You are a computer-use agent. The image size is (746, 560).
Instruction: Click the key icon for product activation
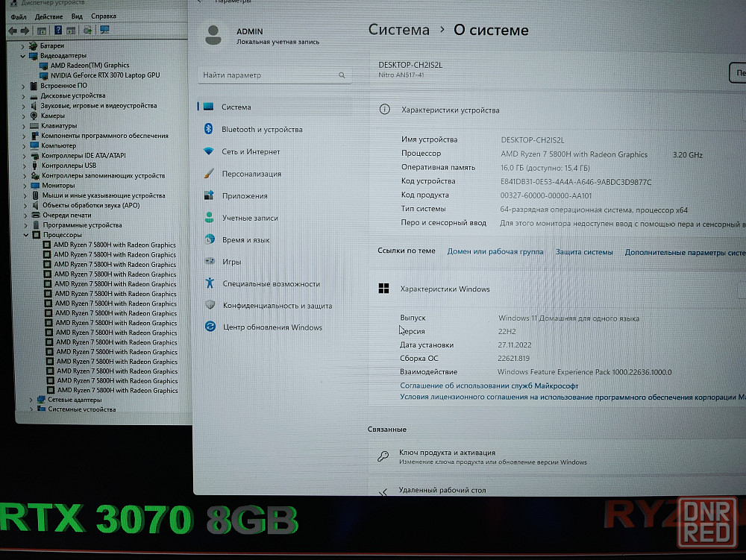pyautogui.click(x=383, y=457)
